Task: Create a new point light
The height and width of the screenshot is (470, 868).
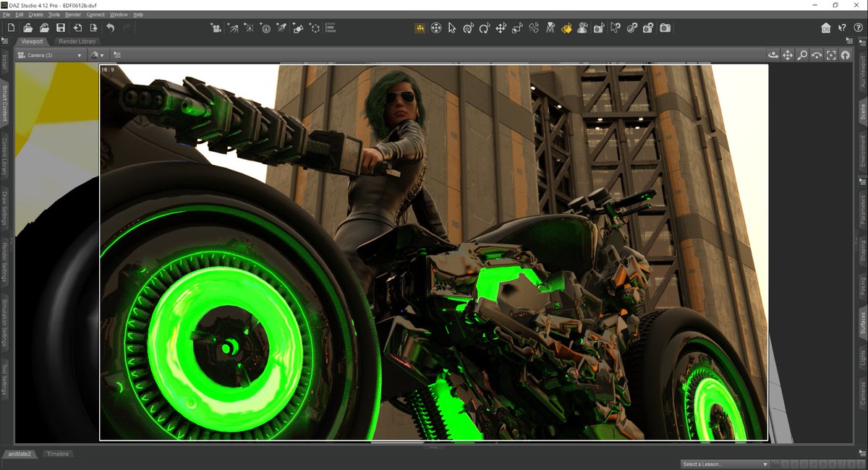Action: (x=249, y=27)
